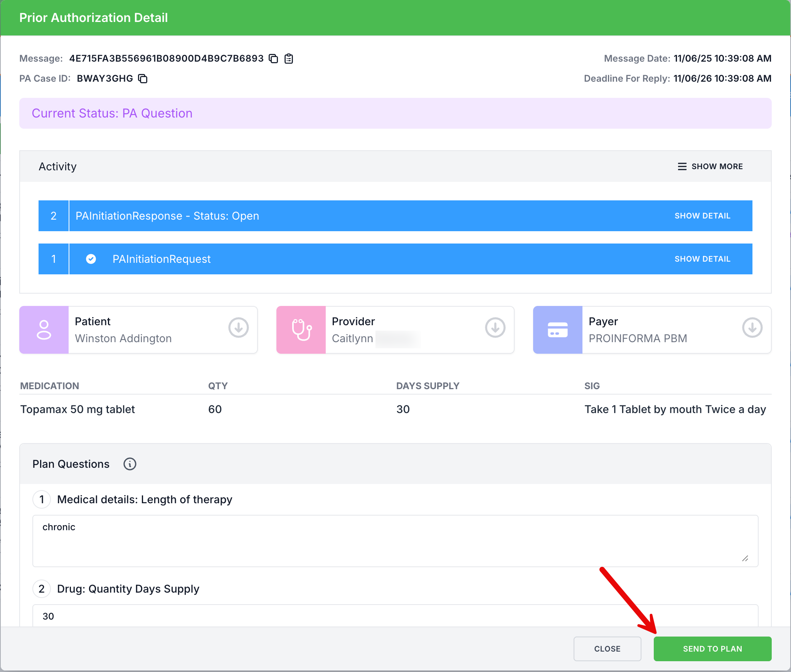The height and width of the screenshot is (672, 791).
Task: Click the text area resize handle
Action: [745, 558]
